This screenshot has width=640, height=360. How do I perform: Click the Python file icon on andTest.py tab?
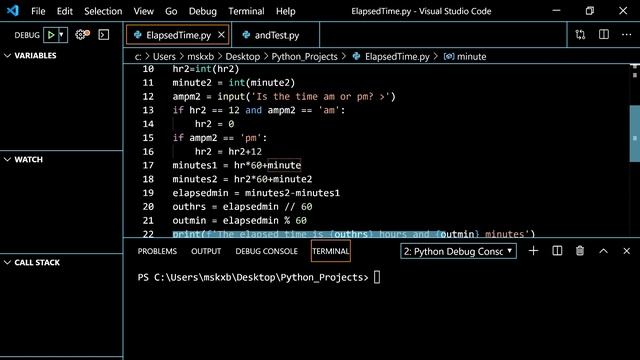[246, 35]
